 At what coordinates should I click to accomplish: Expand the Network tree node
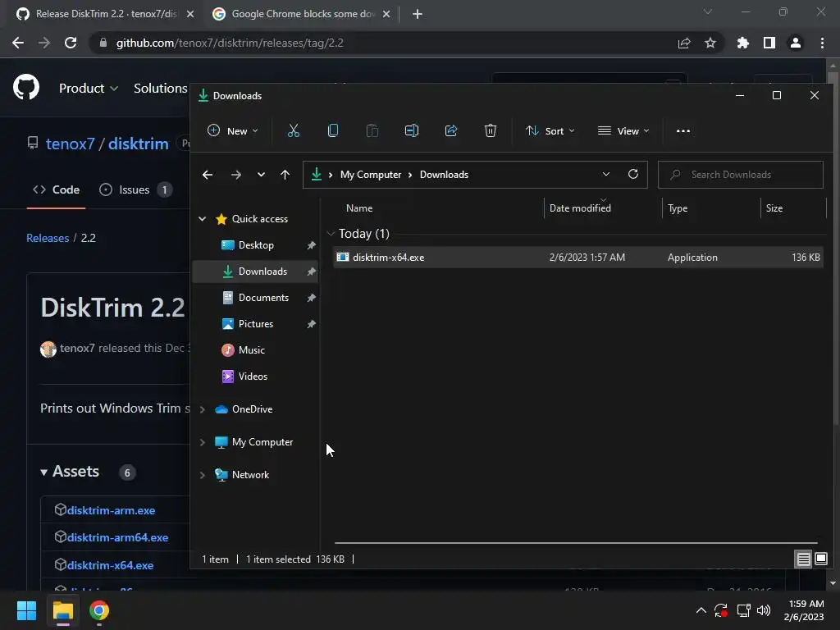pyautogui.click(x=203, y=475)
